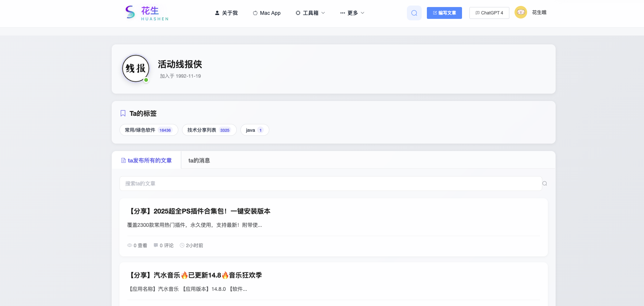Select the 常用/绿色软件 tag

pos(148,130)
